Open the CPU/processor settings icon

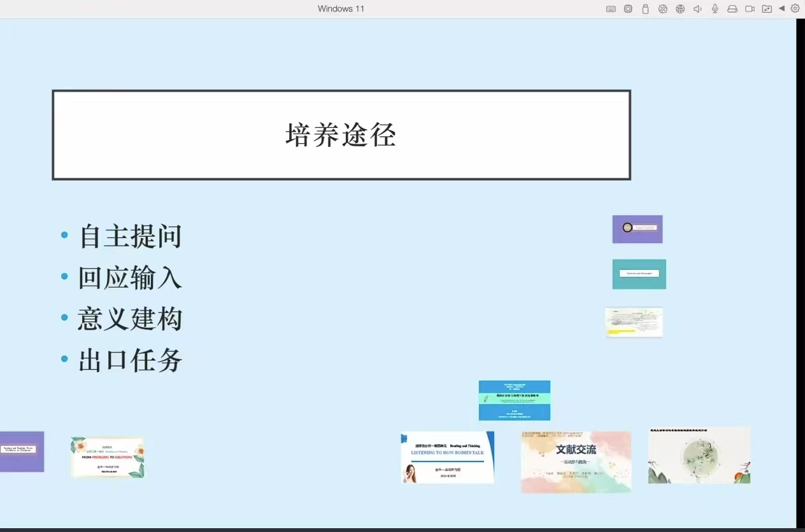click(628, 9)
